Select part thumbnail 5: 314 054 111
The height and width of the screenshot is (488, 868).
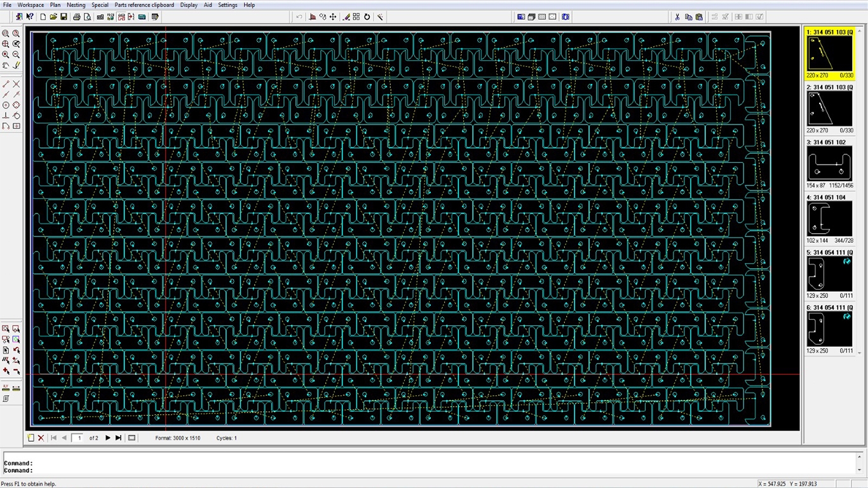pos(830,274)
